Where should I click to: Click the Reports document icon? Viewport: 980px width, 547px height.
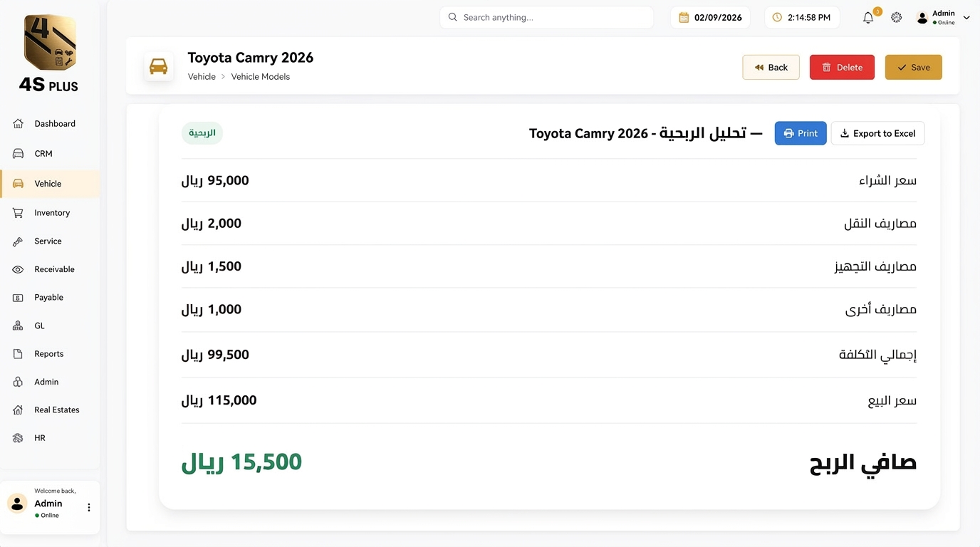(x=19, y=353)
